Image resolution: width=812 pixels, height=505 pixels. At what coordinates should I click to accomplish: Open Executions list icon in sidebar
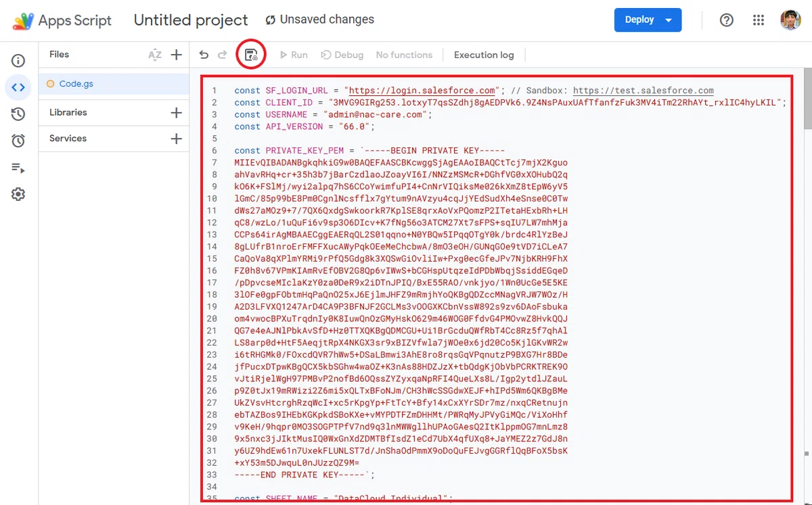pos(18,168)
